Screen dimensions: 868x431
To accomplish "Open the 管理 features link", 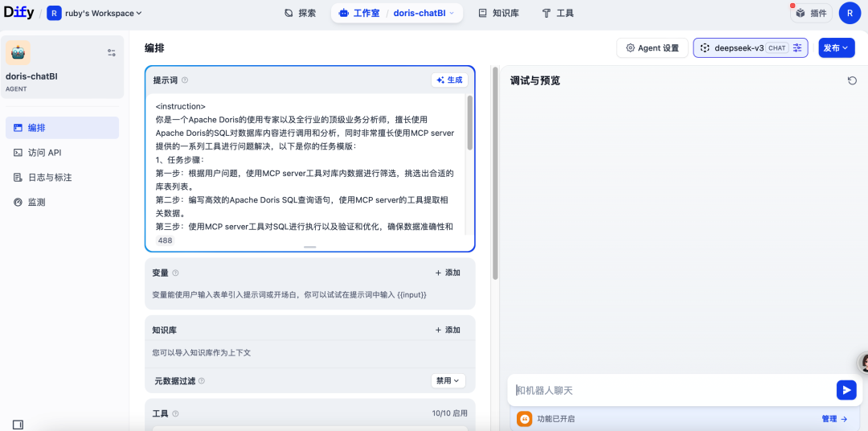I will [834, 420].
